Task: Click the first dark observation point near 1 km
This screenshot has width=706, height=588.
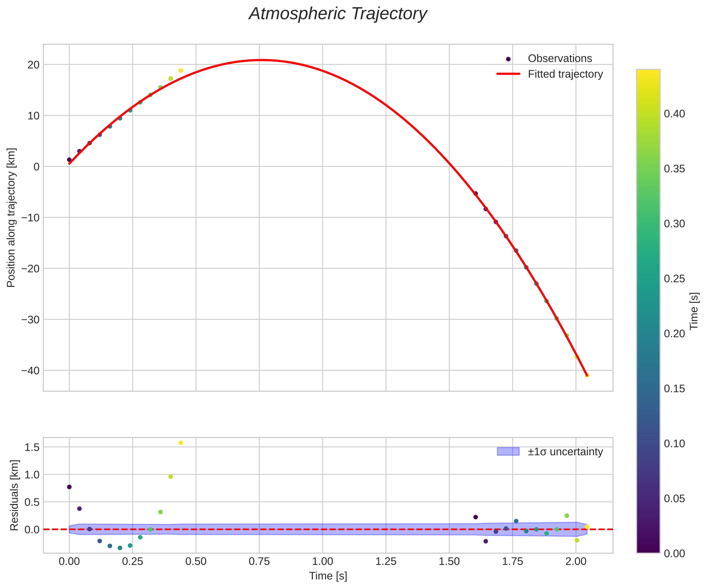Action: click(69, 160)
